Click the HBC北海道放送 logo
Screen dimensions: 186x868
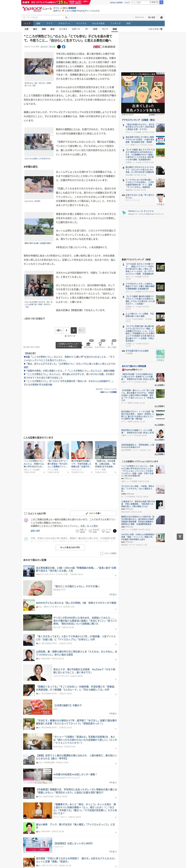pos(104,47)
